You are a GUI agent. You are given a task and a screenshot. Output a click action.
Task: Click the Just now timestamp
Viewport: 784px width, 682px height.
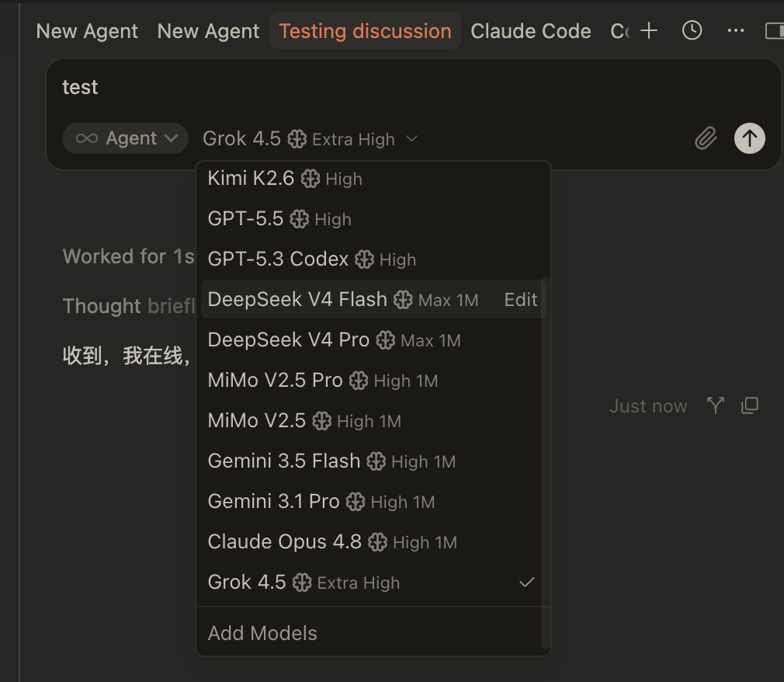[648, 405]
